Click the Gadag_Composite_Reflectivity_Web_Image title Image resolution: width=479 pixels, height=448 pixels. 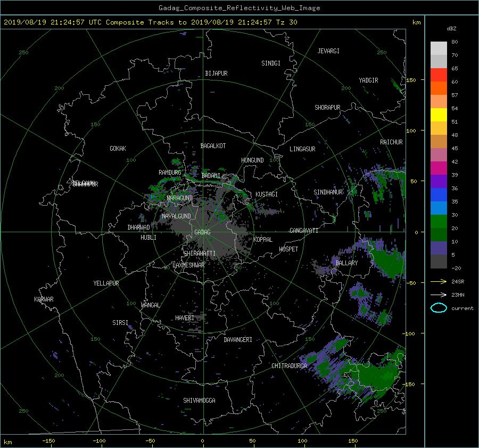coord(239,8)
